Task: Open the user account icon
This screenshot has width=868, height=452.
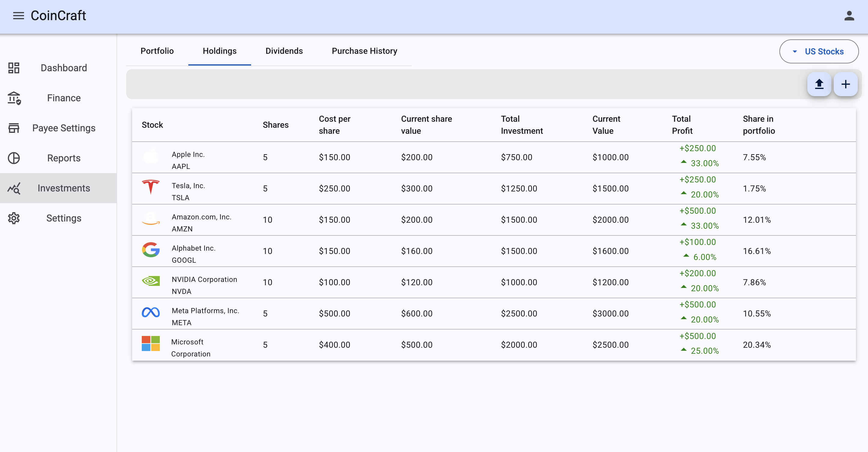Action: pyautogui.click(x=849, y=16)
